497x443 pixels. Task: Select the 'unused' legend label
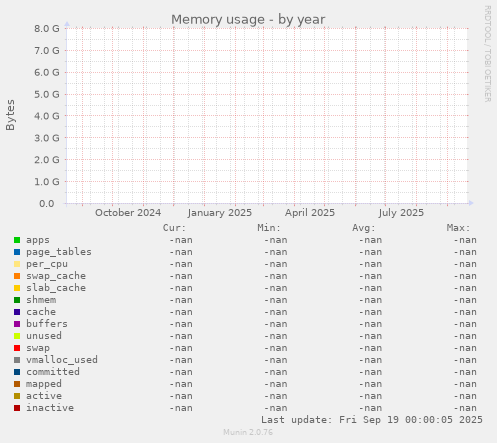click(44, 336)
